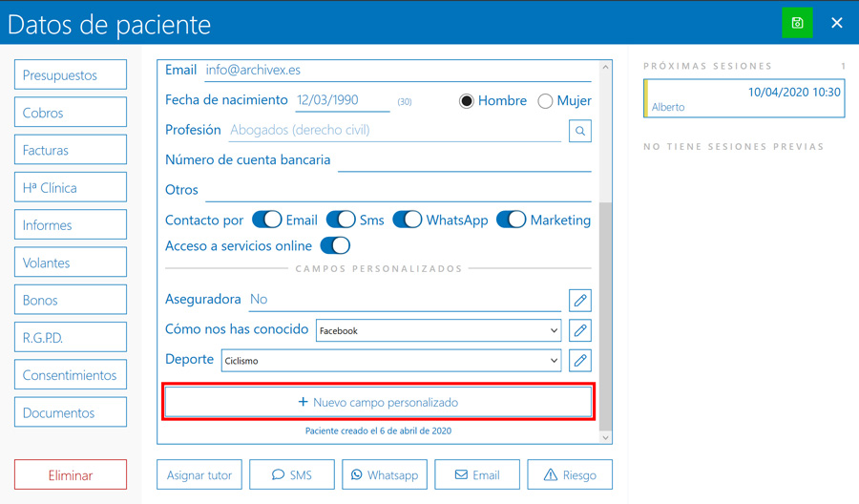The image size is (859, 504).
Task: Click the Otros input field
Action: coord(398,191)
